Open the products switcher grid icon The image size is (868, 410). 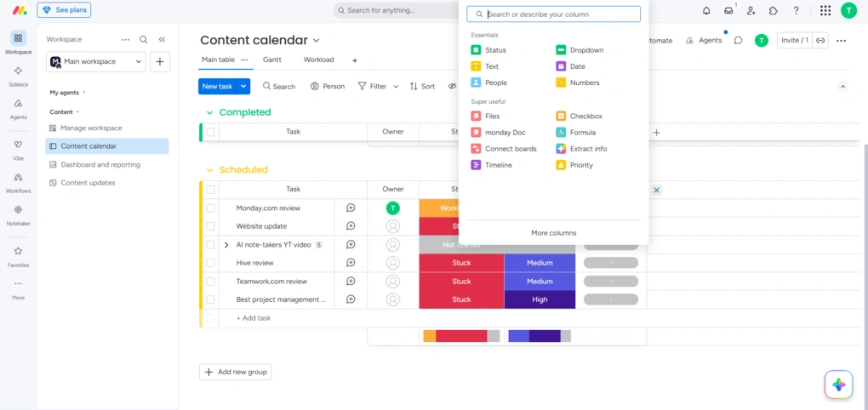coord(825,10)
